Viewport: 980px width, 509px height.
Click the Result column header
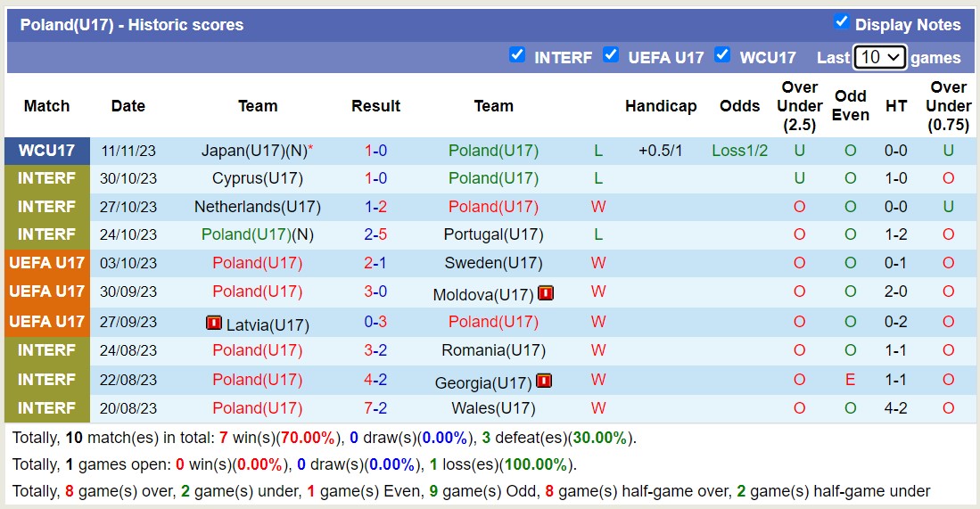click(375, 106)
